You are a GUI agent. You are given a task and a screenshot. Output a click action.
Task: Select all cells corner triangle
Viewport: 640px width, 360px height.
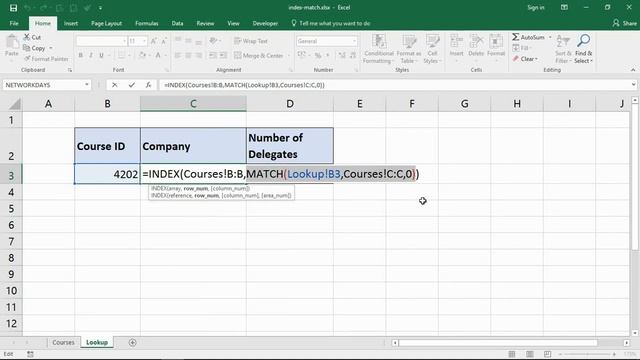[x=14, y=104]
